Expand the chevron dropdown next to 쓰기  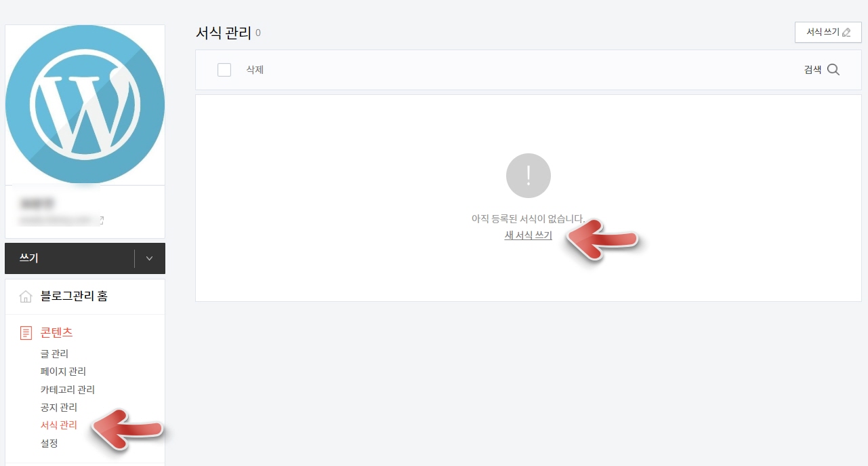pos(150,258)
